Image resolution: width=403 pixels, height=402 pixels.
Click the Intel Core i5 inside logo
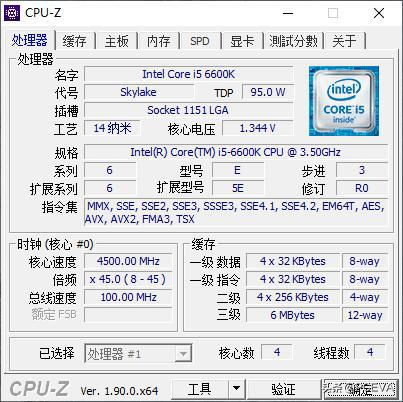click(344, 101)
